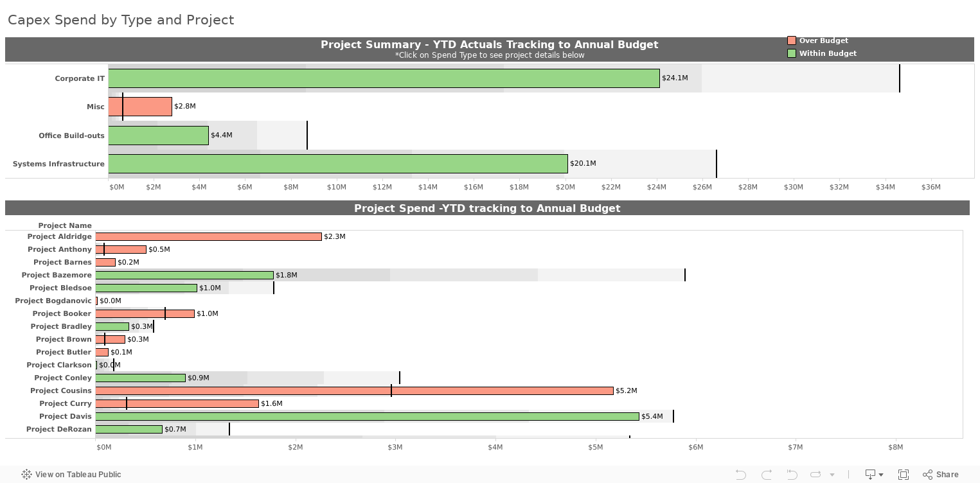Click the Capex Spend by Type dashboard title

coord(121,20)
